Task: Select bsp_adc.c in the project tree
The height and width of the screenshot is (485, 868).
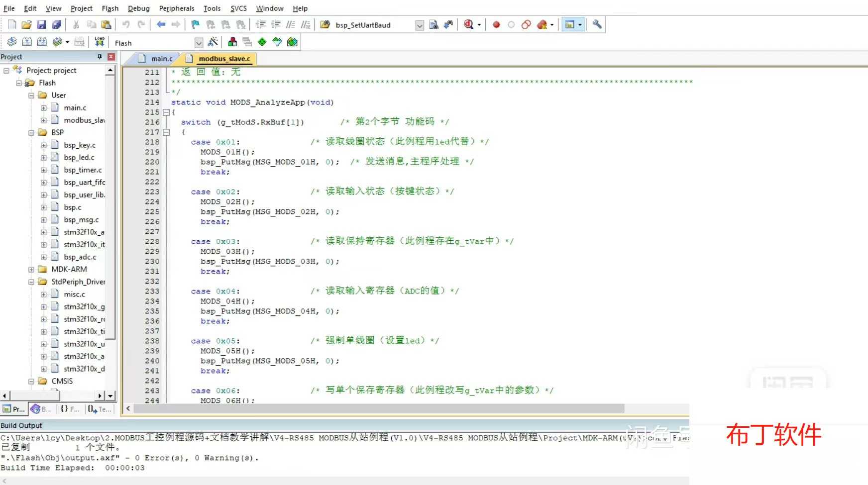Action: [80, 257]
